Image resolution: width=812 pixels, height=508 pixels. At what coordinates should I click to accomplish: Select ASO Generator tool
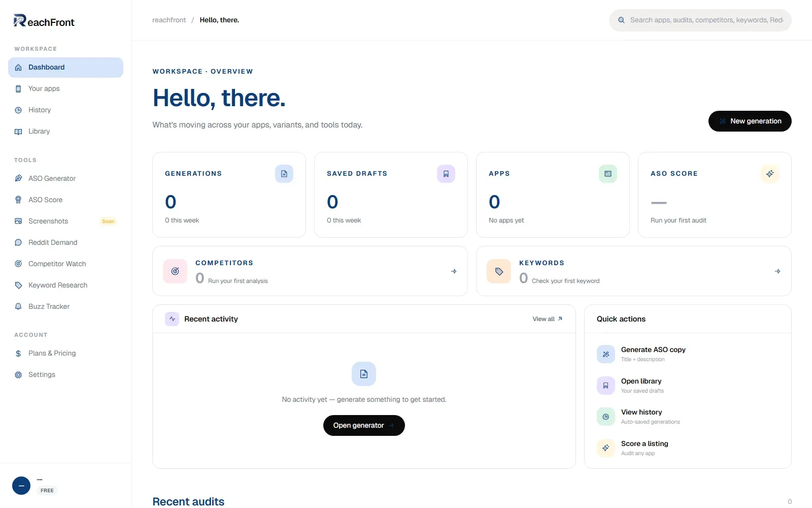point(65,178)
